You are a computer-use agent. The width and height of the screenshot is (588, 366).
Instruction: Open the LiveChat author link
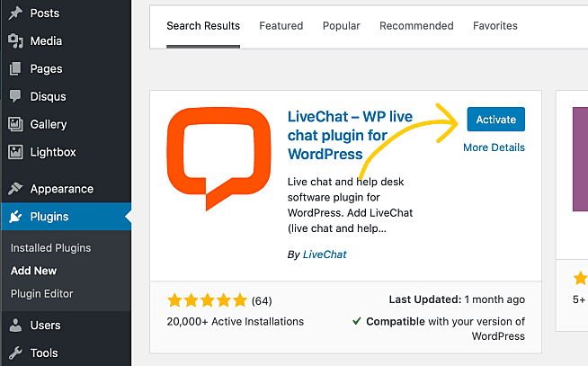coord(324,254)
